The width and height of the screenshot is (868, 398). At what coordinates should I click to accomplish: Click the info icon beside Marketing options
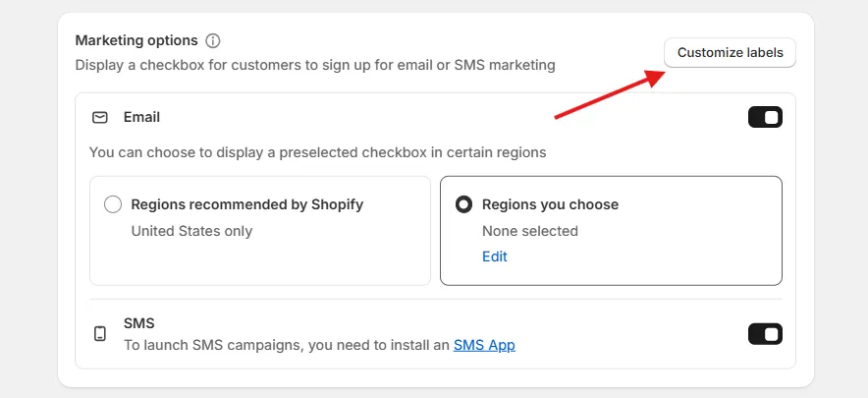212,41
